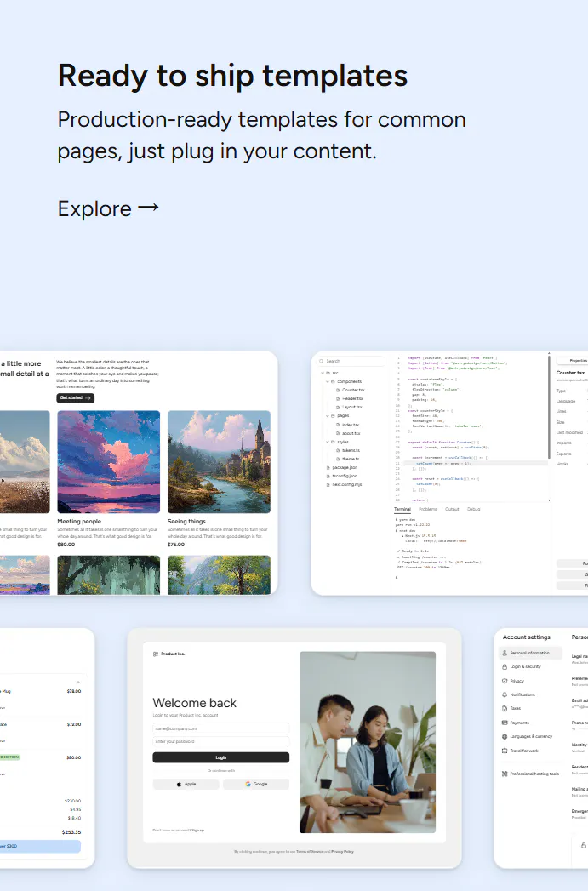This screenshot has width=588, height=891.
Task: Open the Privacy Policy link
Action: [x=343, y=851]
